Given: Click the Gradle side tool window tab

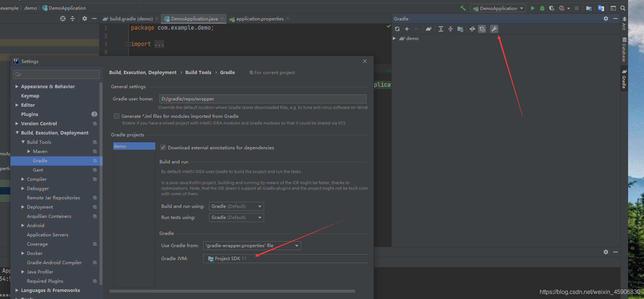Looking at the screenshot, I should [624, 79].
